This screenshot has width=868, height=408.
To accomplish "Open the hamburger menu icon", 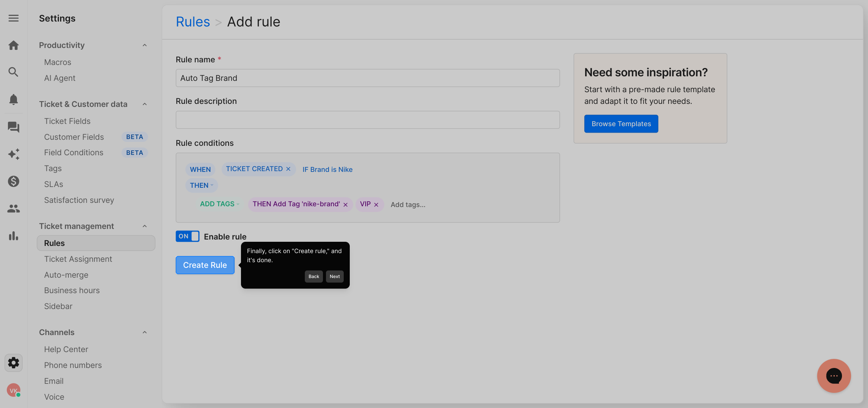I will coord(14,18).
